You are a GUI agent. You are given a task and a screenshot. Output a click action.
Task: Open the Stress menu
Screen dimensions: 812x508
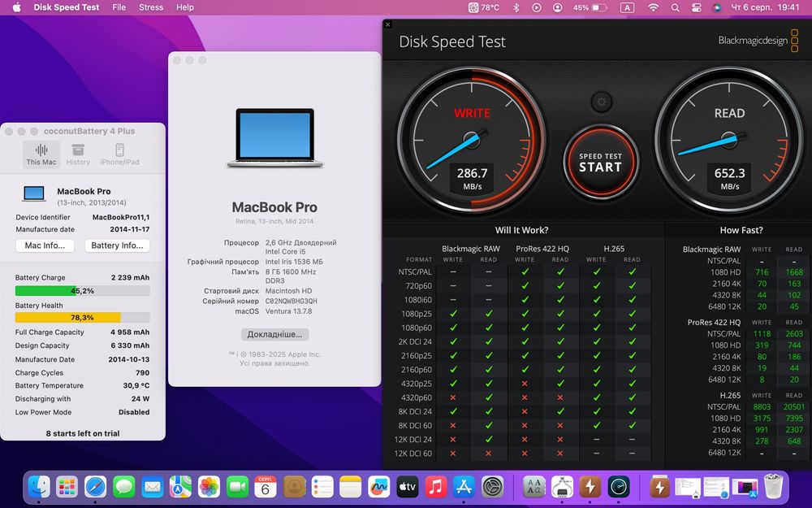pyautogui.click(x=151, y=7)
